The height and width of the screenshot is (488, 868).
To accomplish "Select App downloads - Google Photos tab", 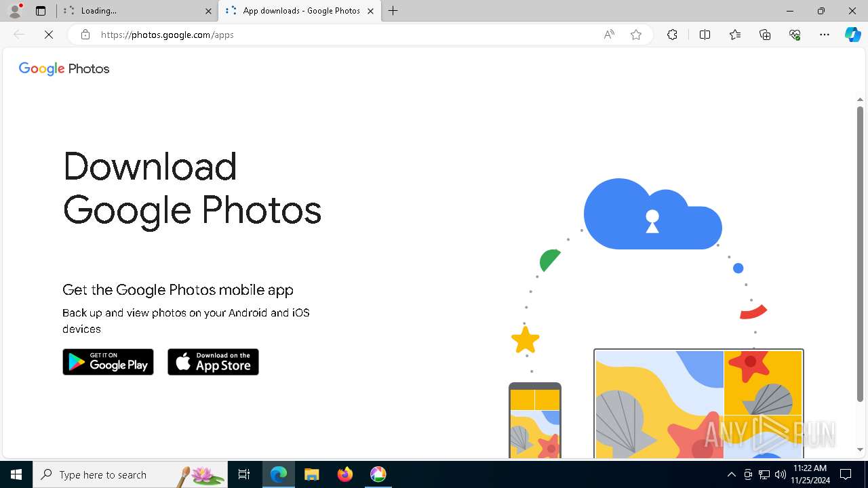I will [300, 11].
